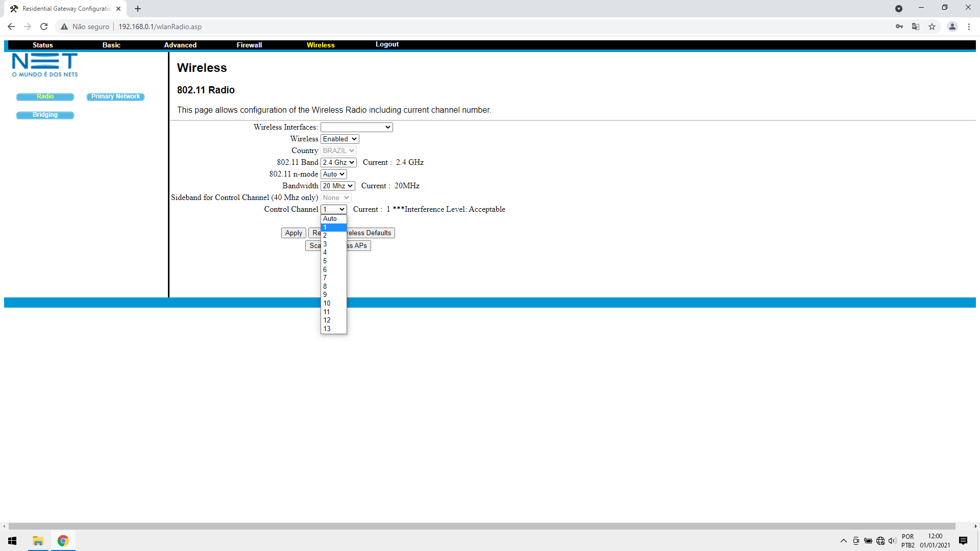Click the horizontal scrollbar
The image size is (980, 551).
click(482, 526)
